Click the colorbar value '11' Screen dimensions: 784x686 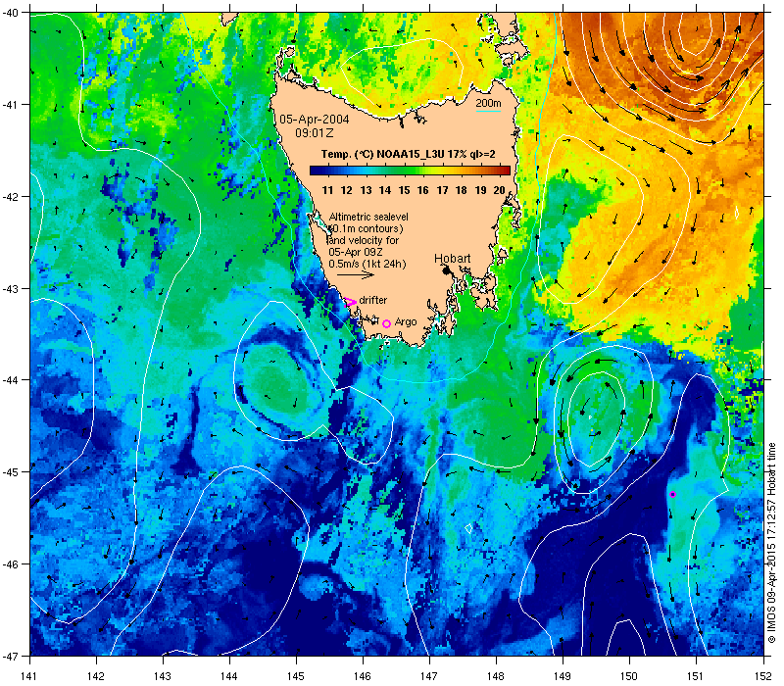327,190
